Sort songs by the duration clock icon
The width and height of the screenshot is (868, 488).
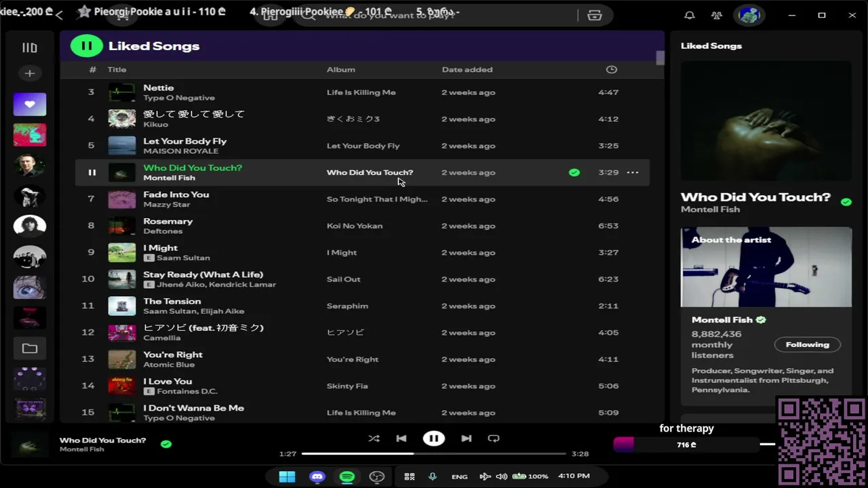(x=612, y=69)
